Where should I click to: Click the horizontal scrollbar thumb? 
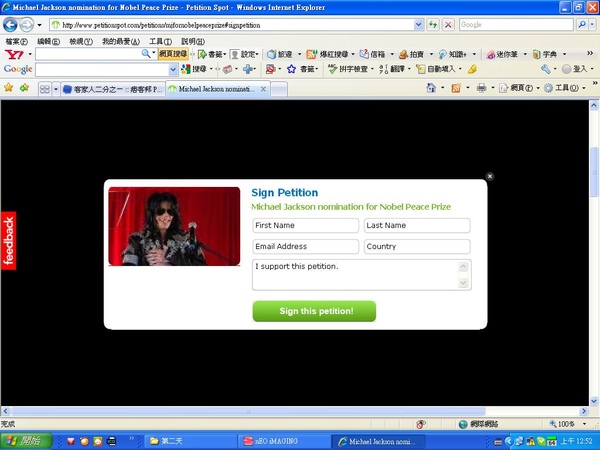click(248, 411)
